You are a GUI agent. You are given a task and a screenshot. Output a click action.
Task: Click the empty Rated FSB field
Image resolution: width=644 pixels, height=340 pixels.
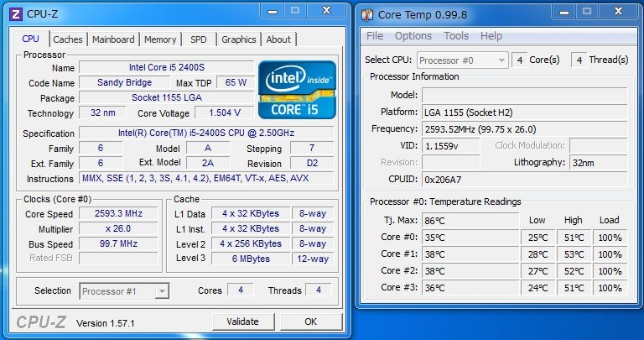coord(118,259)
